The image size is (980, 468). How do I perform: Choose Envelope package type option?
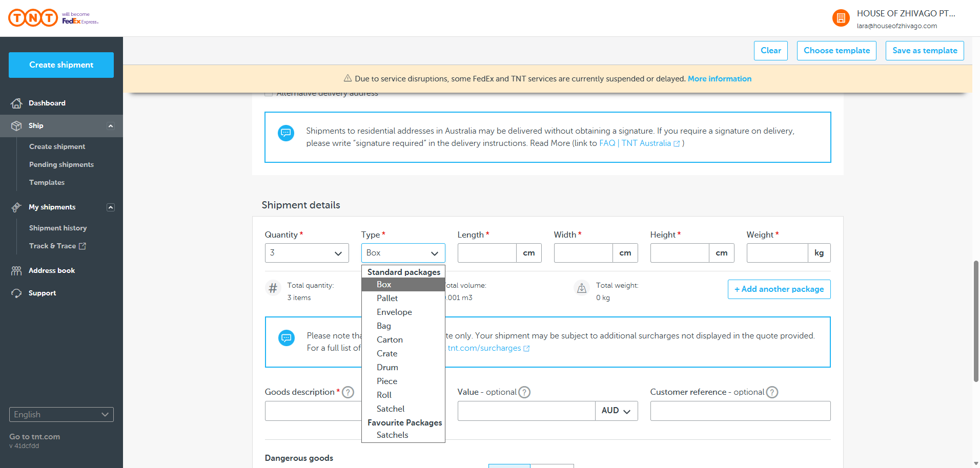click(394, 312)
